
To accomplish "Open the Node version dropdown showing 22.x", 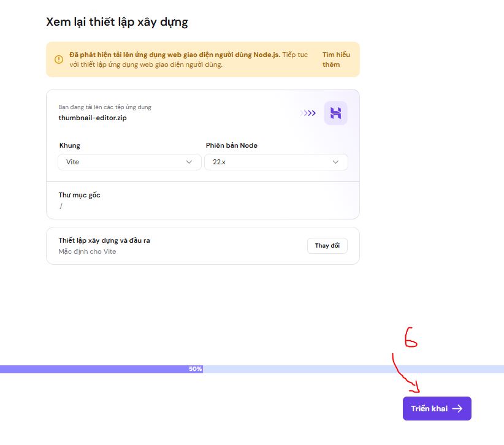I will click(276, 162).
